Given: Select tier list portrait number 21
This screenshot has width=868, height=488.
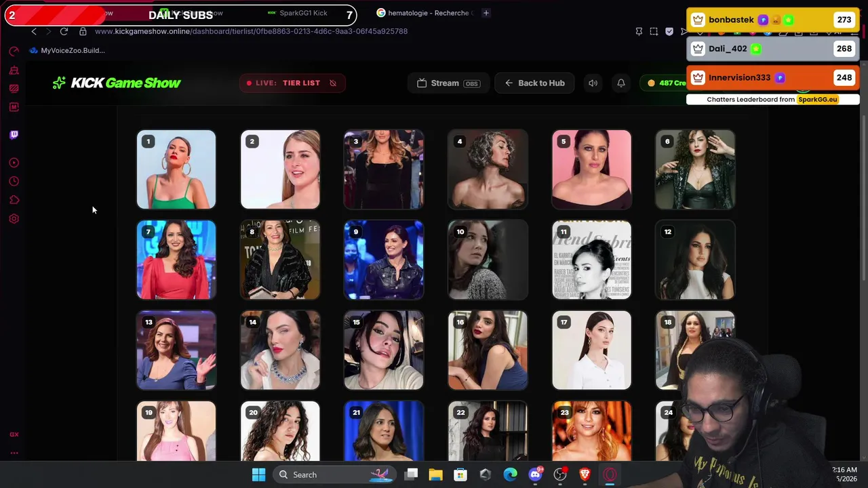Looking at the screenshot, I should 384,431.
